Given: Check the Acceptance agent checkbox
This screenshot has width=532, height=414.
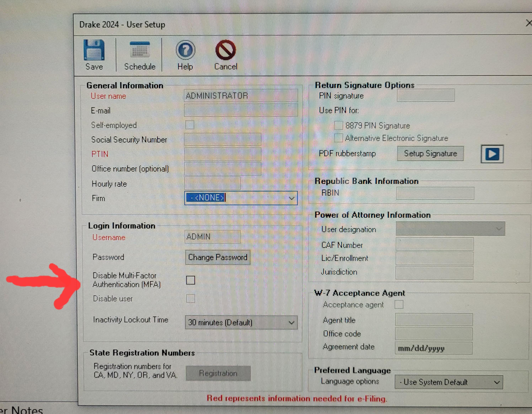Looking at the screenshot, I should pyautogui.click(x=399, y=304).
